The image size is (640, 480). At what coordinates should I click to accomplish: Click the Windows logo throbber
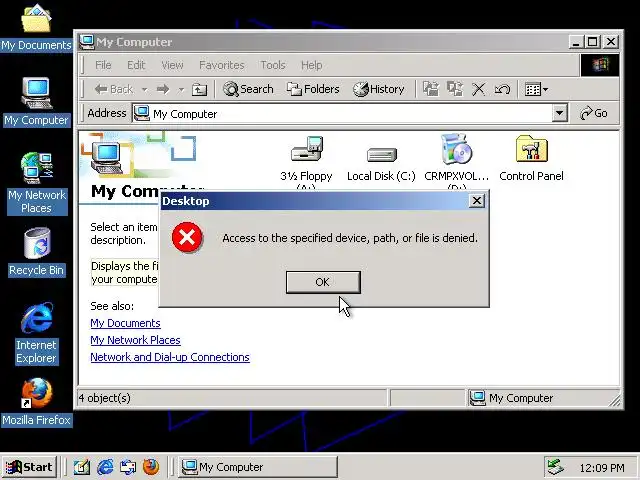(x=600, y=64)
